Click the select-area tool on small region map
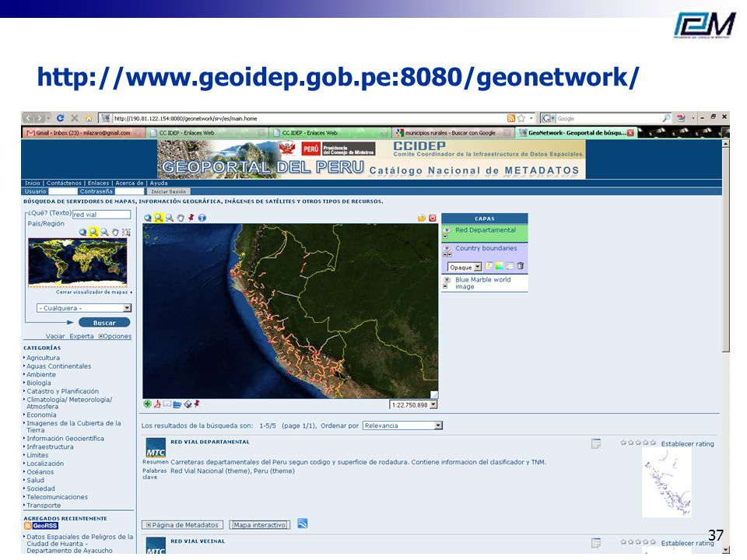Viewport: 747px width, 560px height. coord(126,233)
